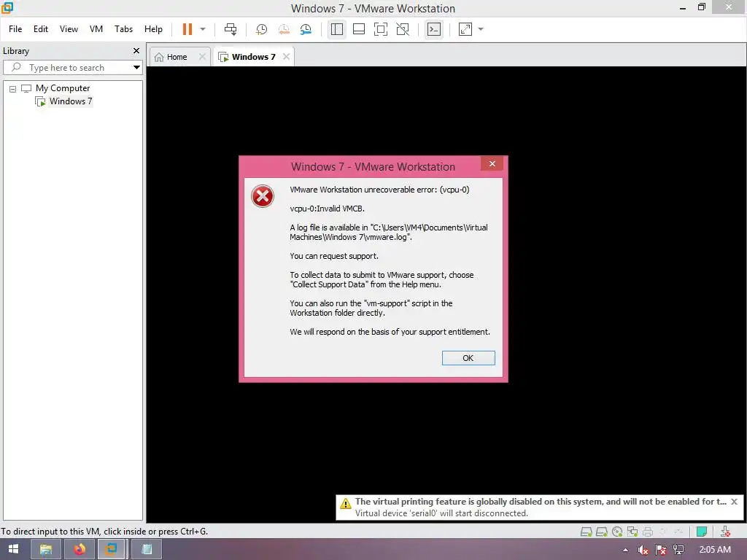747x560 pixels.
Task: Open the File menu
Action: [15, 29]
